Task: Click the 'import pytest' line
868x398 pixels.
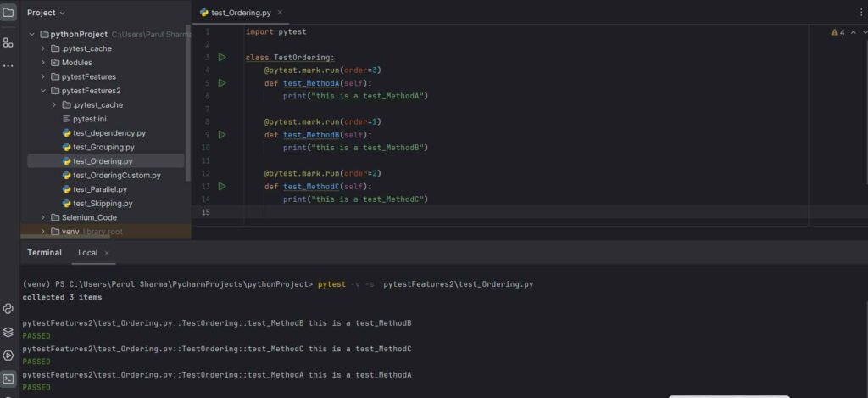Action: click(x=275, y=31)
